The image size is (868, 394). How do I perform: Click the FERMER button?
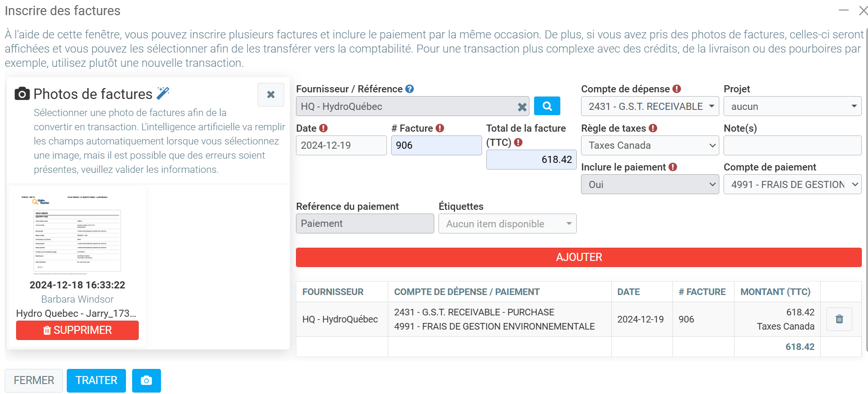(x=34, y=381)
